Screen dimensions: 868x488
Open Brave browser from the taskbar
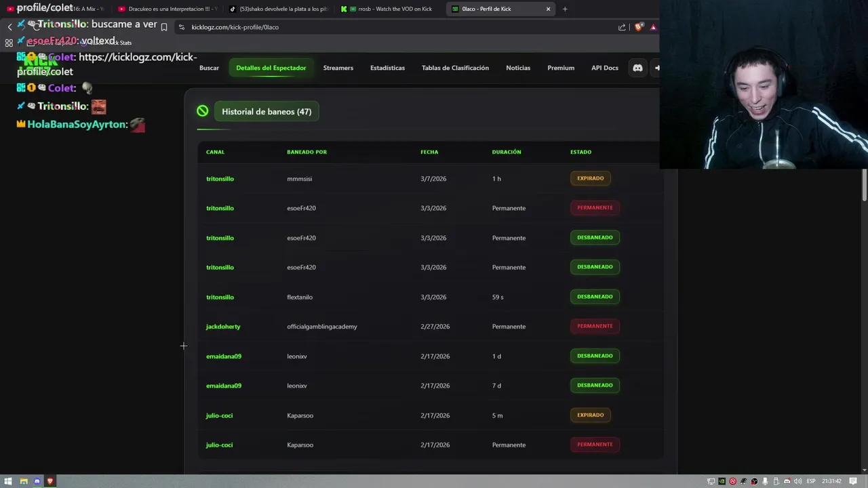50,481
